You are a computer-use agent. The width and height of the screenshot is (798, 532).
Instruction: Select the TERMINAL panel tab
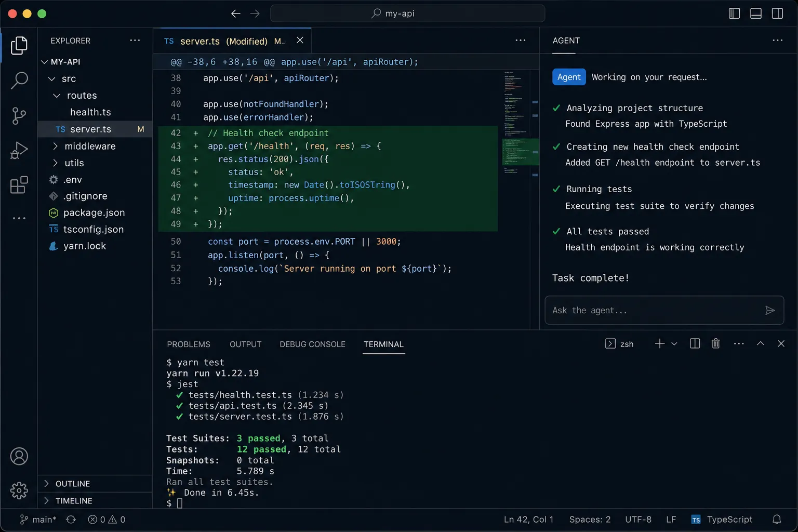(x=383, y=344)
